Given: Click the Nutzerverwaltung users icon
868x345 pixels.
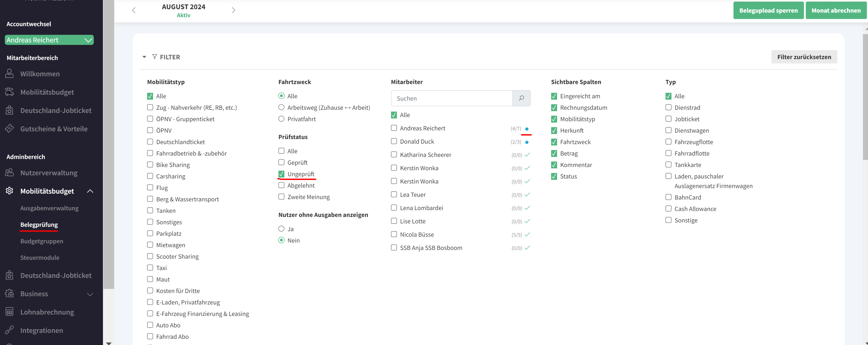Looking at the screenshot, I should tap(9, 173).
